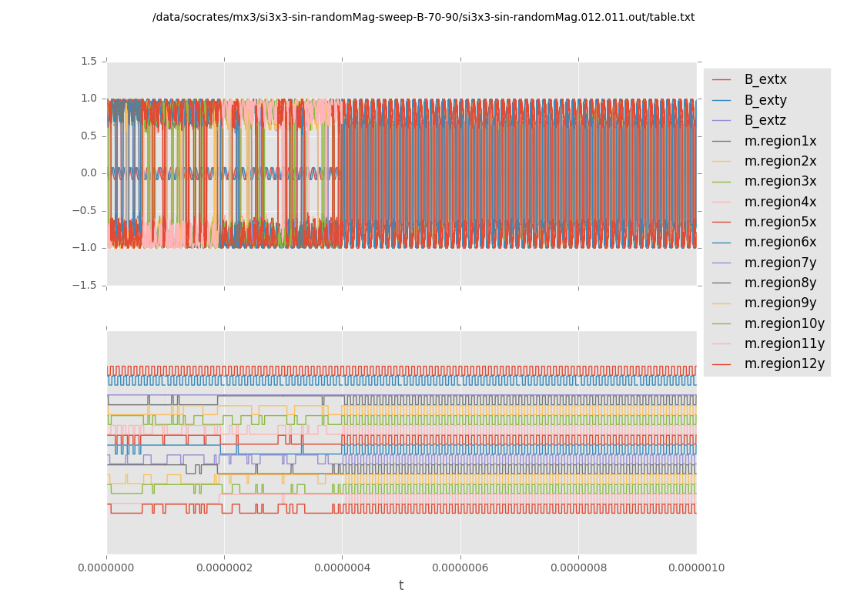
Task: Click the m.region2x legend line swatch
Action: (x=721, y=161)
